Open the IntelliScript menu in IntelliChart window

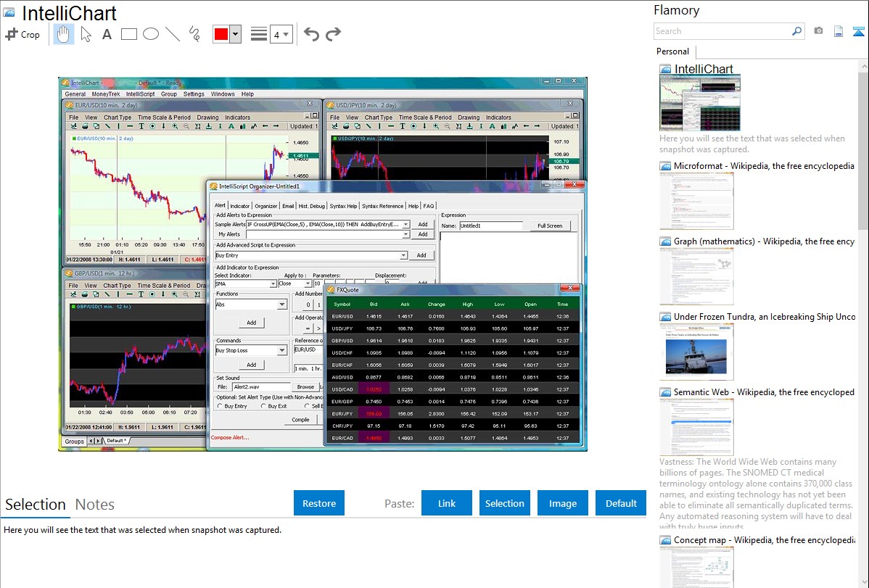[x=140, y=94]
